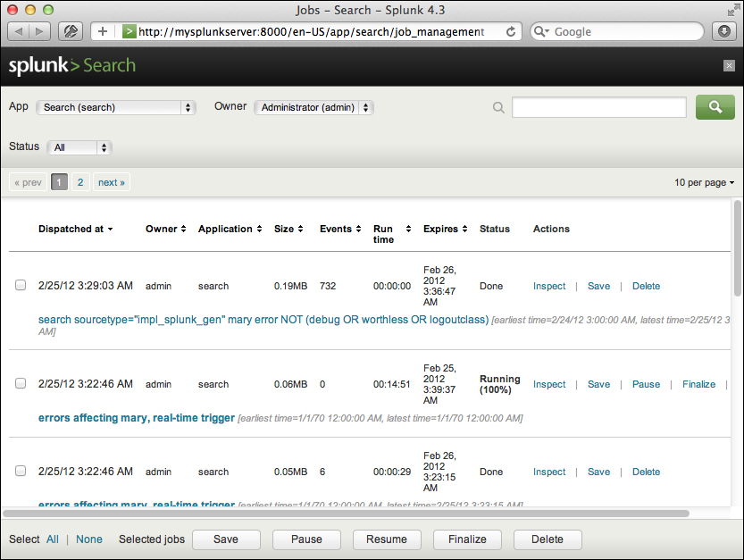Screen dimensions: 744x560
Task: Tick the checkbox for the 0.05MB job
Action: click(x=21, y=471)
